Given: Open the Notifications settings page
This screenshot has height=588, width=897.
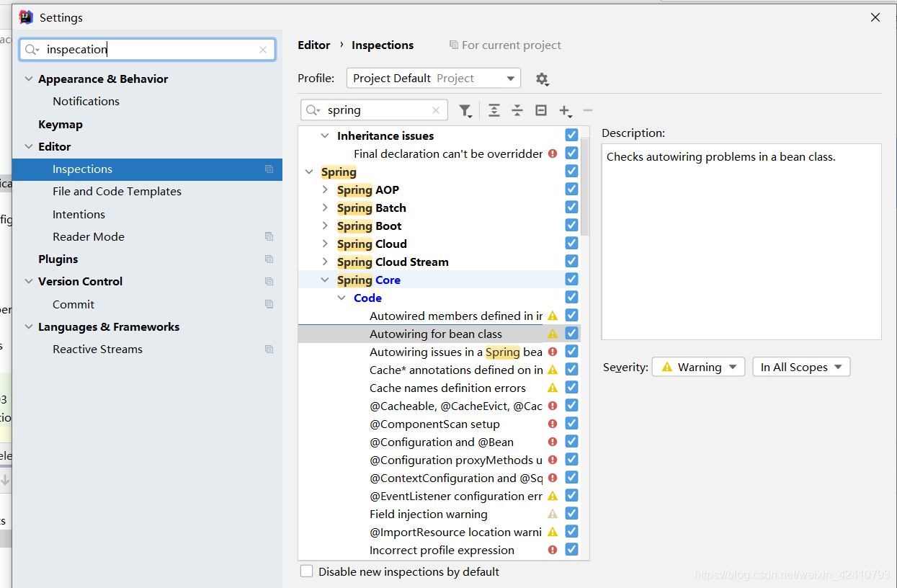Looking at the screenshot, I should point(86,101).
